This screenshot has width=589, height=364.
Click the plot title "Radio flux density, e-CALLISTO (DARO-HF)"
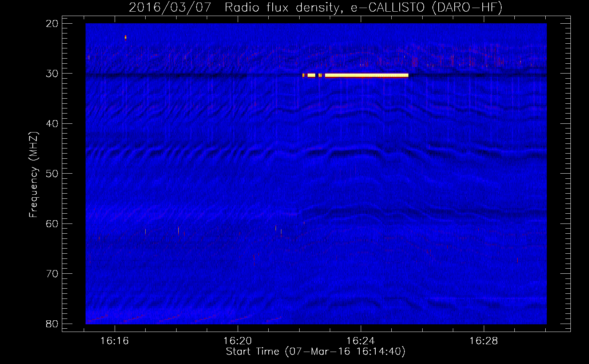[363, 7]
